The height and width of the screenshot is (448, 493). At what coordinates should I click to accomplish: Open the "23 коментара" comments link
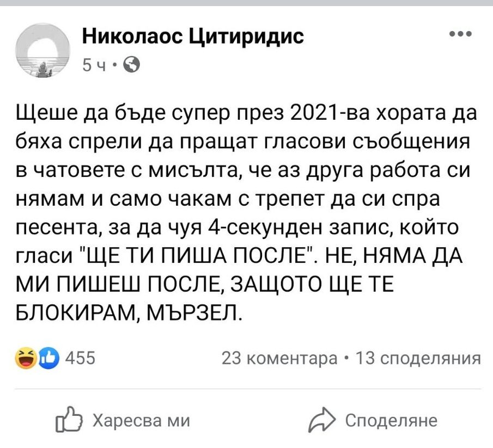[280, 359]
